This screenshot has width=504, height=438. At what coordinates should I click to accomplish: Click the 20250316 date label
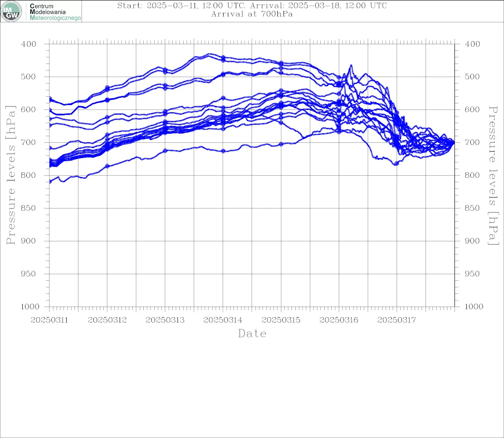339,320
